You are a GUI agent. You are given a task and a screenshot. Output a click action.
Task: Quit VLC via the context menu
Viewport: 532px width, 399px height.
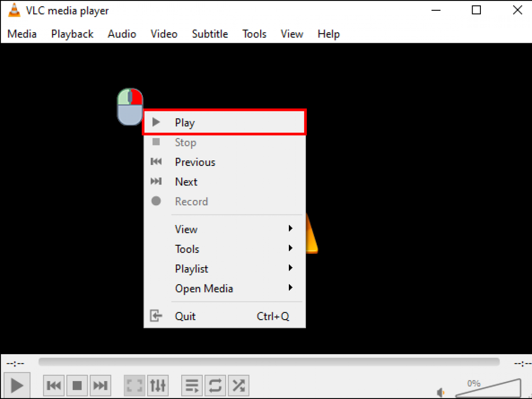(185, 316)
